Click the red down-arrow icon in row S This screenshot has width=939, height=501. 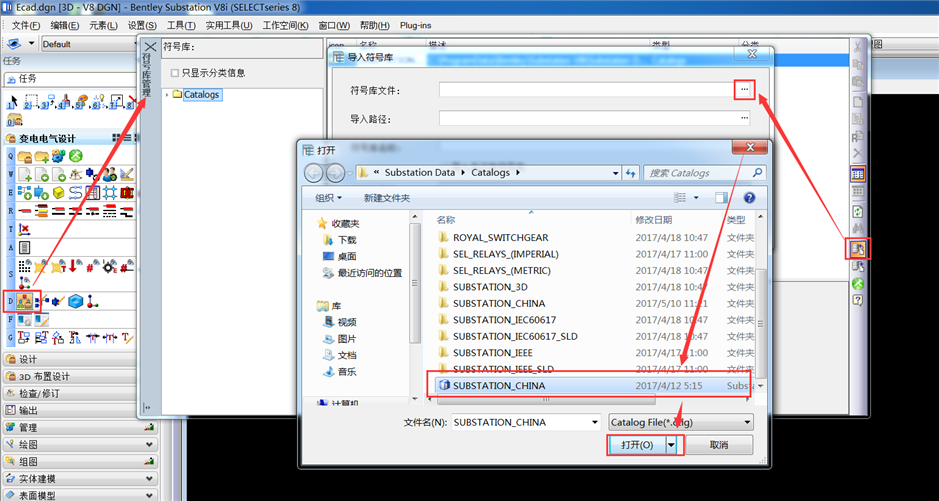[75, 266]
